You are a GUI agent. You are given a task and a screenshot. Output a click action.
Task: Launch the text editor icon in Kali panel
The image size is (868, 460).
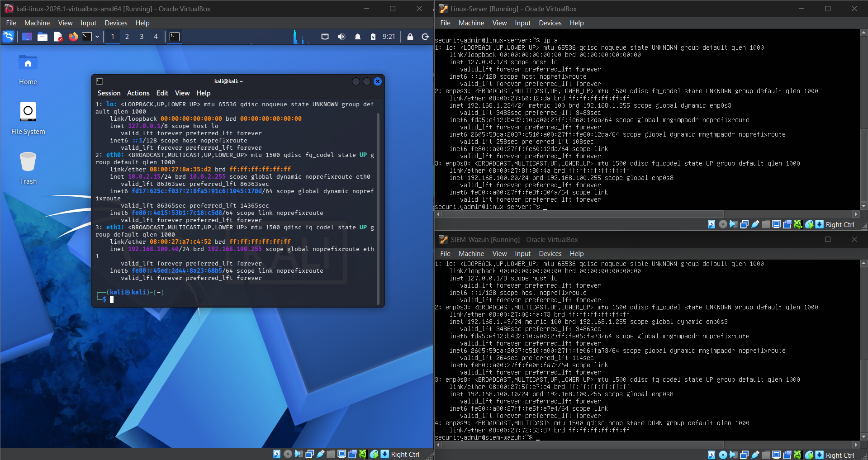58,37
